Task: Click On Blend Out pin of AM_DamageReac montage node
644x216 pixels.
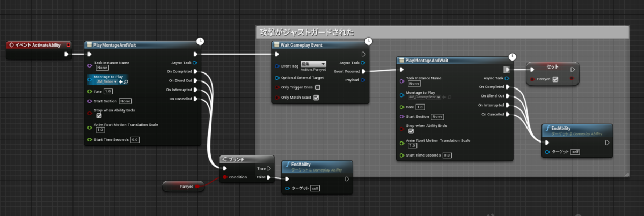Action: click(508, 95)
